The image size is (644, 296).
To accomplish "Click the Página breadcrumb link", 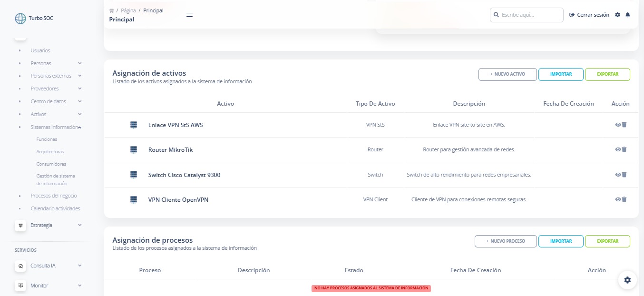I will click(x=128, y=10).
